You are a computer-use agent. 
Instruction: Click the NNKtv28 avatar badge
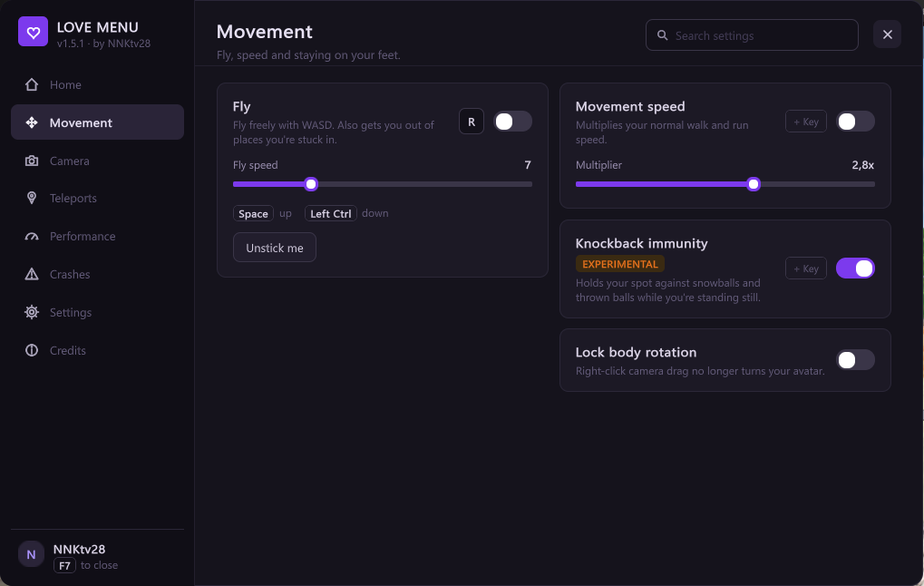click(x=31, y=554)
